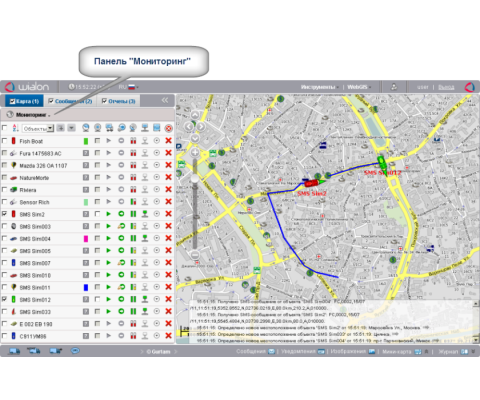Click the user name link in top bar
Screen dimensions: 480x400
click(x=423, y=87)
